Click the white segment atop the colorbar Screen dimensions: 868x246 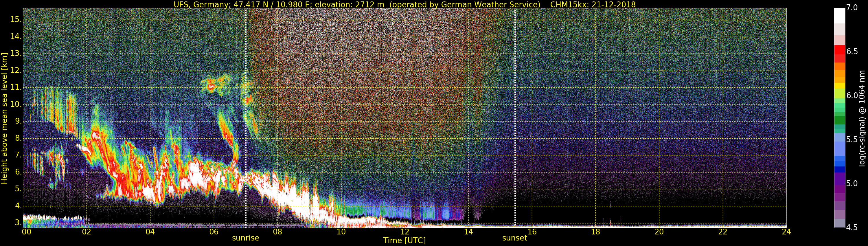[840, 16]
